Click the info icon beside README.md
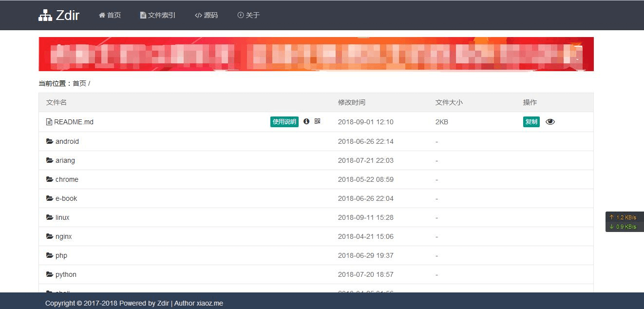The image size is (644, 309). click(x=306, y=122)
